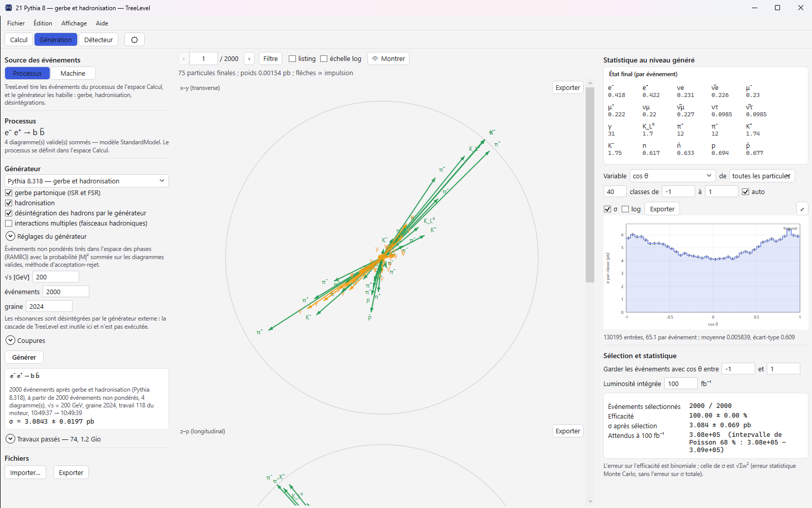Viewport: 812px width, 508px height.
Task: Open the toutes les particules dropdown
Action: pyautogui.click(x=762, y=176)
